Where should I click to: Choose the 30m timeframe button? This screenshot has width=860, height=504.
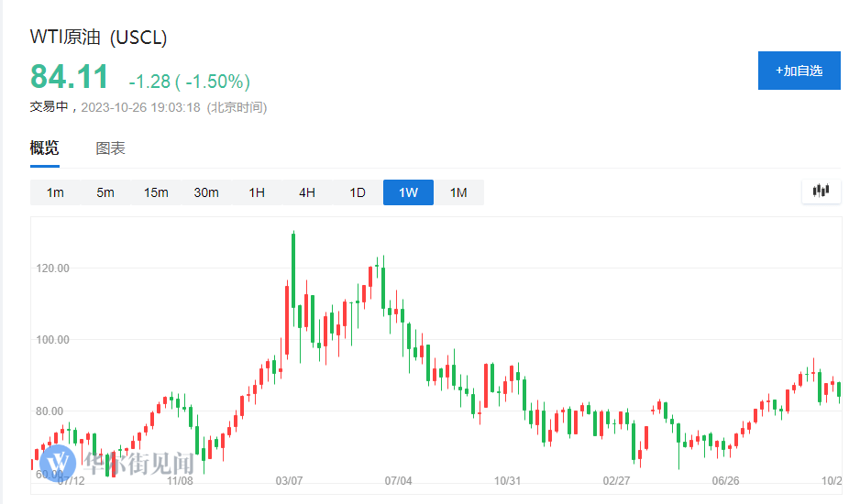(x=206, y=192)
